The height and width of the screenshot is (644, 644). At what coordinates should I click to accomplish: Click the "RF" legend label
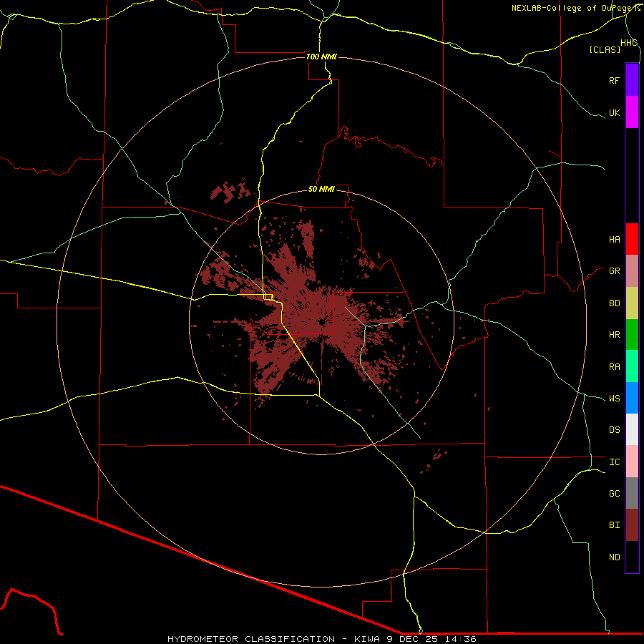(x=614, y=80)
